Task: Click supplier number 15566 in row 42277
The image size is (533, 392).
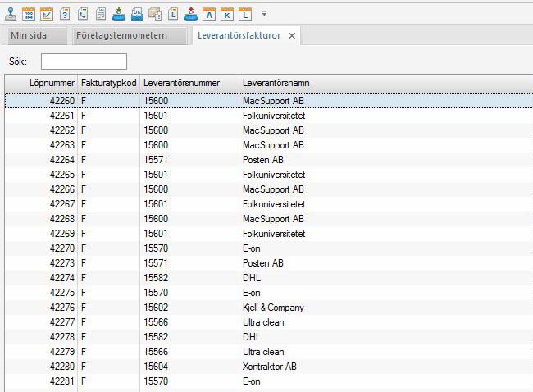Action: tap(156, 322)
